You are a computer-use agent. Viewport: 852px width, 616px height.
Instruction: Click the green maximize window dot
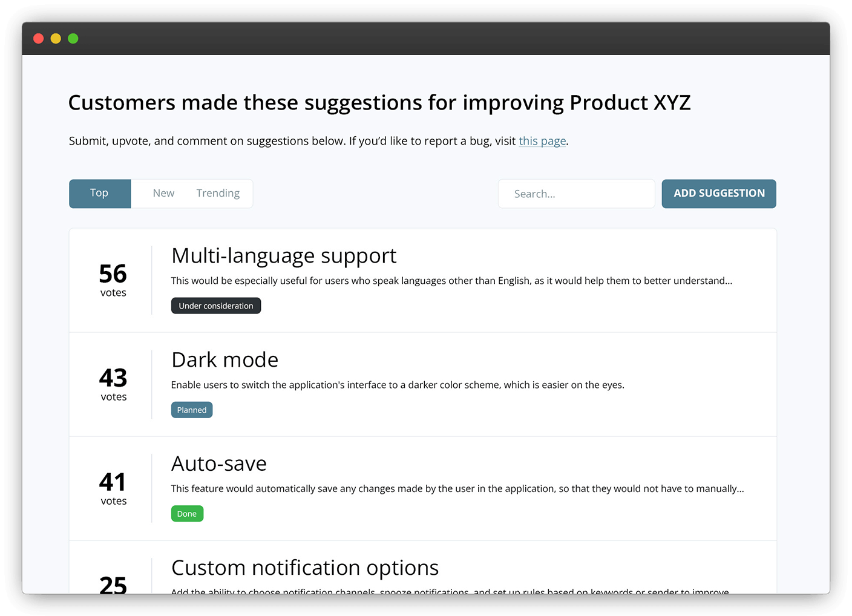point(73,39)
